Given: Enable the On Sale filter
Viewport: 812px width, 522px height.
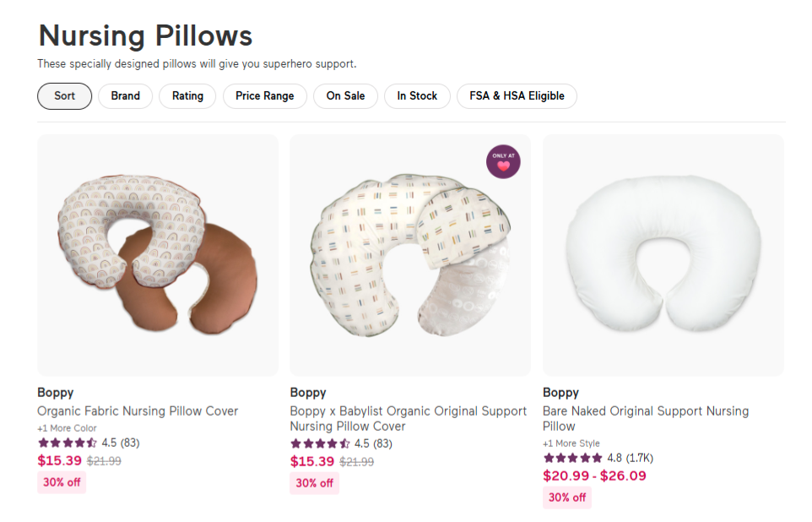Looking at the screenshot, I should coord(345,95).
